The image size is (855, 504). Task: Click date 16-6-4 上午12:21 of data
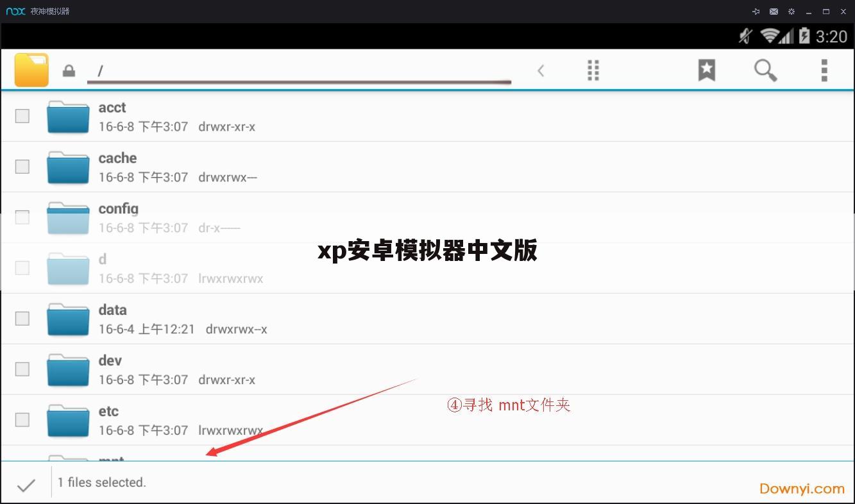pyautogui.click(x=146, y=330)
